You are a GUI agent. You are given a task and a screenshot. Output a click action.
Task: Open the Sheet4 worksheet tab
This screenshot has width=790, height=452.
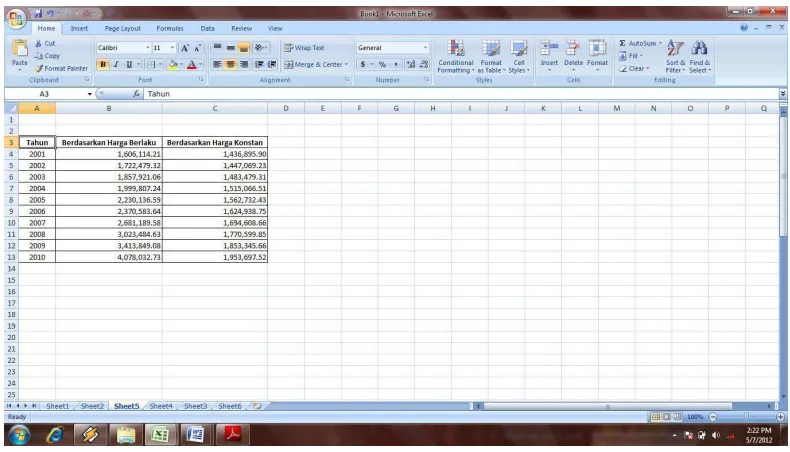[x=161, y=406]
